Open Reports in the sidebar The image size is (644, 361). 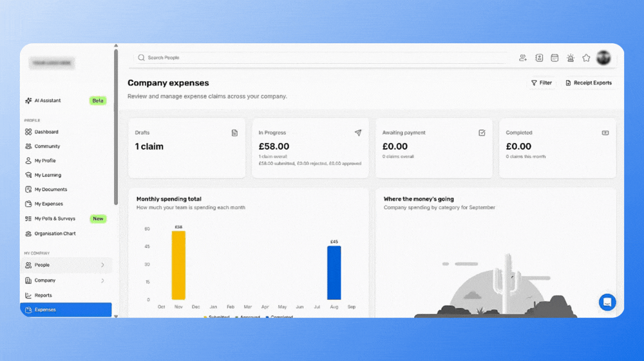tap(66, 295)
